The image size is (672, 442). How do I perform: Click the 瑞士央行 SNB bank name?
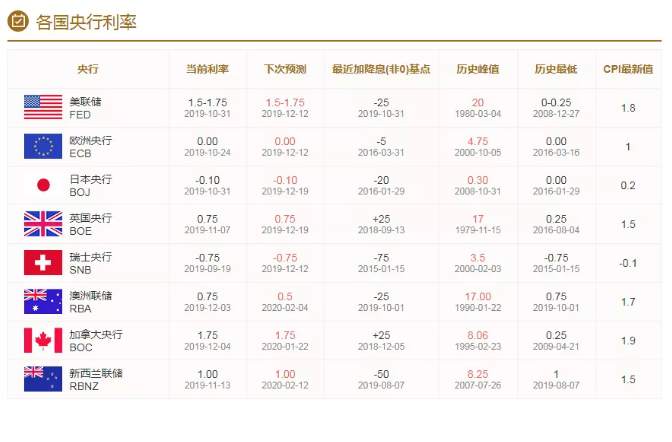[x=90, y=263]
